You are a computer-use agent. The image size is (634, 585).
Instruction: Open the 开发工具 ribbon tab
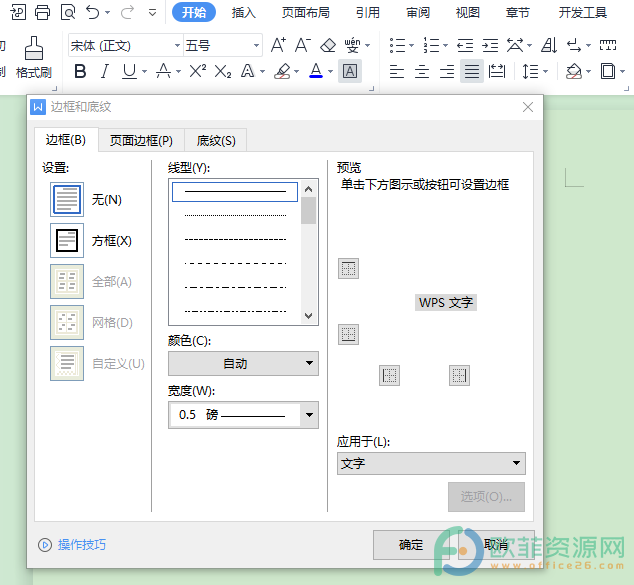point(583,13)
